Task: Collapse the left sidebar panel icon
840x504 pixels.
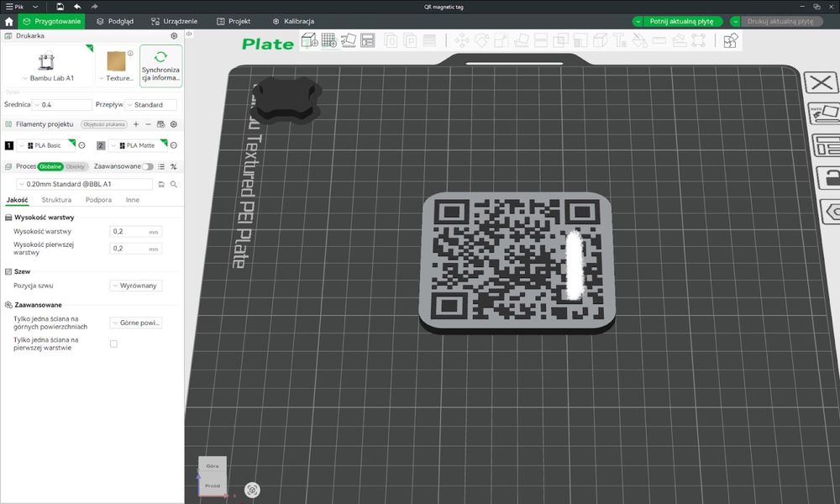Action: [188, 34]
